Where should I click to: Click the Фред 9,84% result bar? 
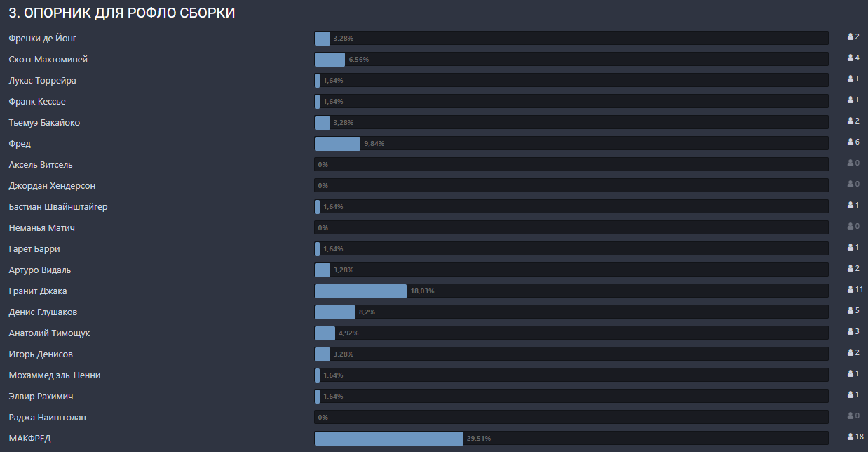[x=337, y=144]
